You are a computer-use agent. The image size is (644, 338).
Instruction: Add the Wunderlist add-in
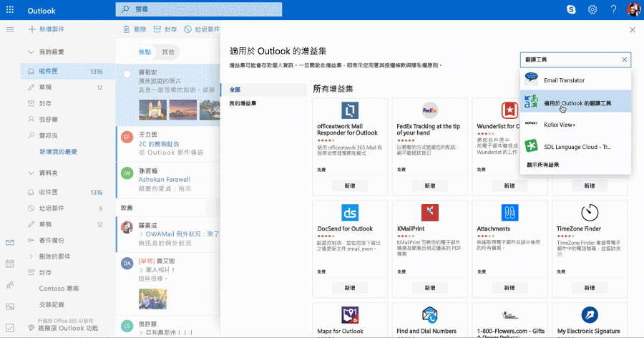pos(509,186)
